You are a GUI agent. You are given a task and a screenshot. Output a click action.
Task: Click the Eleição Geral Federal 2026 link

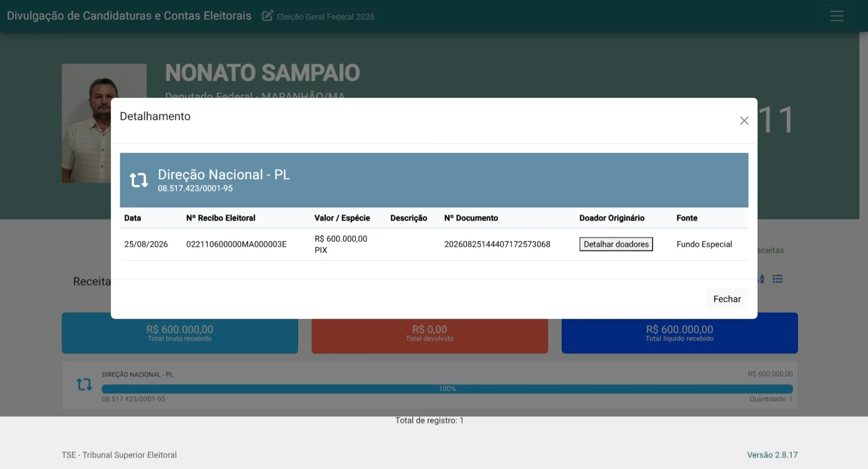pyautogui.click(x=325, y=17)
